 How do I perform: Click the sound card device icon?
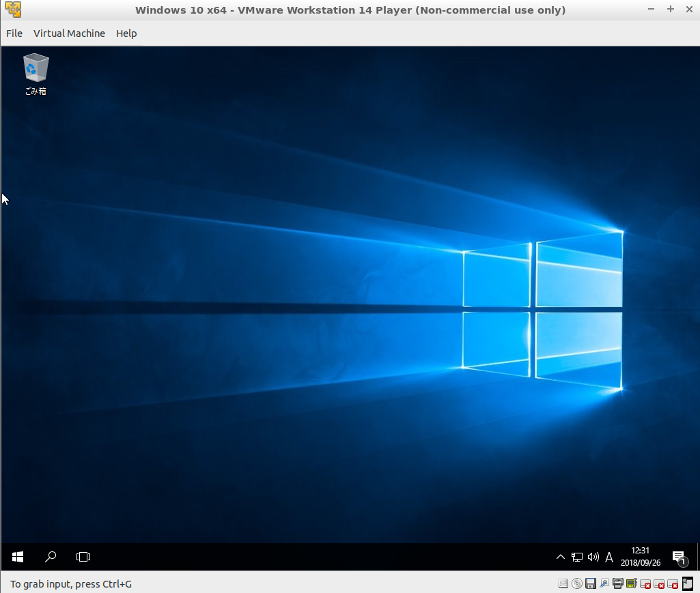(631, 583)
